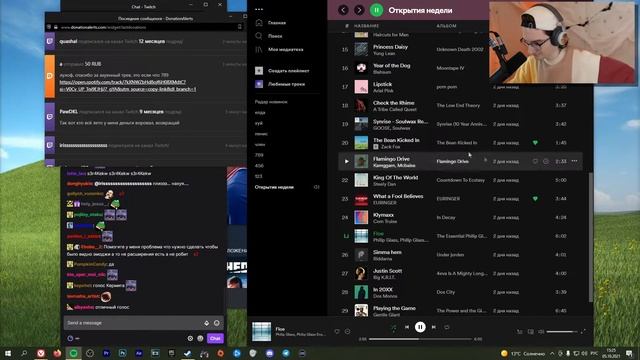Pause playlist via green header button

376,10
